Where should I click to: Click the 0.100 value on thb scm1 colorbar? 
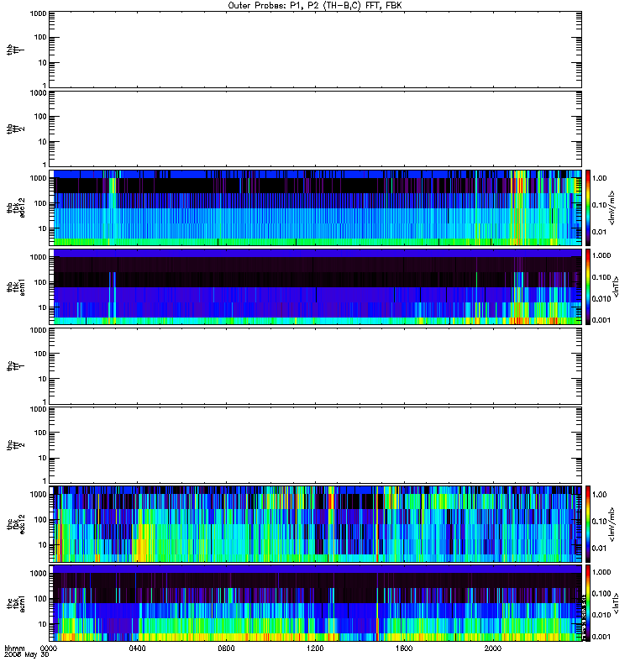(x=601, y=277)
